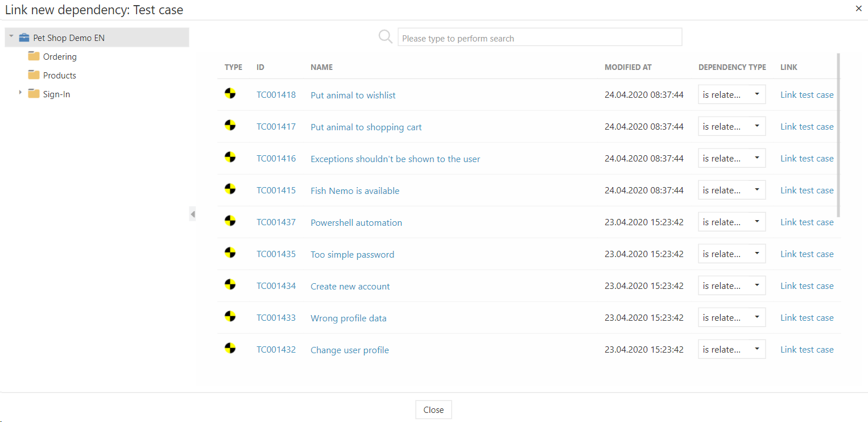Screen dimensions: 868x422
Task: Click type icon beside Powershell automation
Action: 230,221
